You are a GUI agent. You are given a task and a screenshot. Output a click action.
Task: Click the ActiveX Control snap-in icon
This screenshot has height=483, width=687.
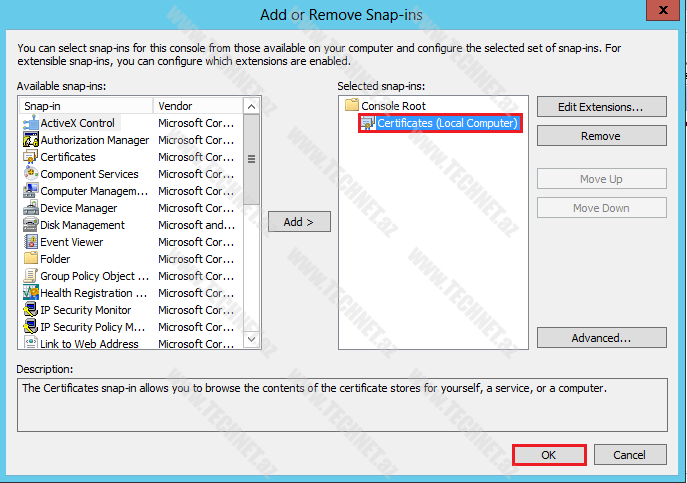[31, 123]
